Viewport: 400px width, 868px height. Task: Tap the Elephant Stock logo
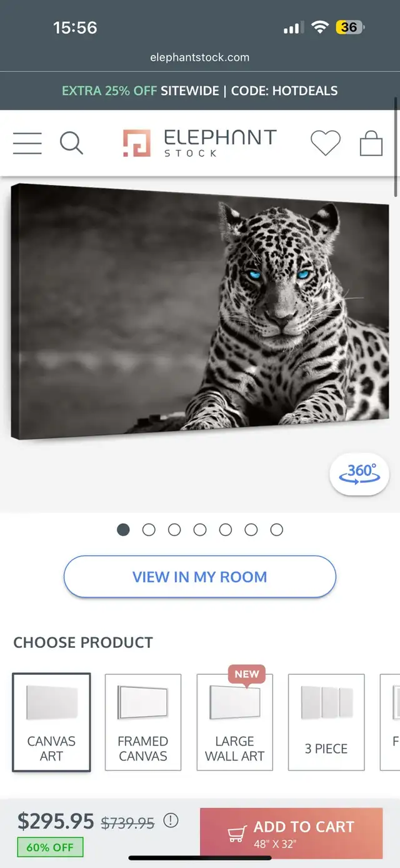coord(199,143)
